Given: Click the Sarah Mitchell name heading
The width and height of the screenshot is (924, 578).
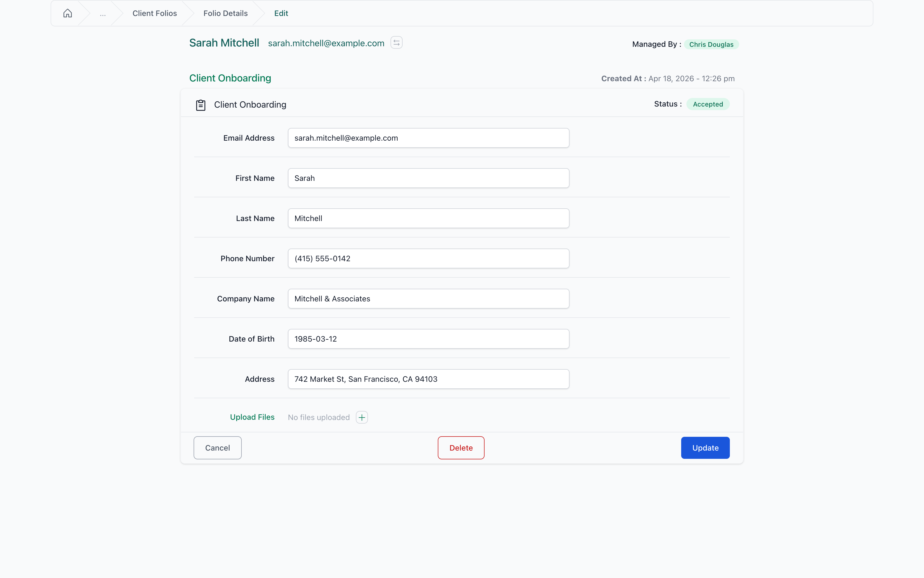Looking at the screenshot, I should [x=224, y=43].
